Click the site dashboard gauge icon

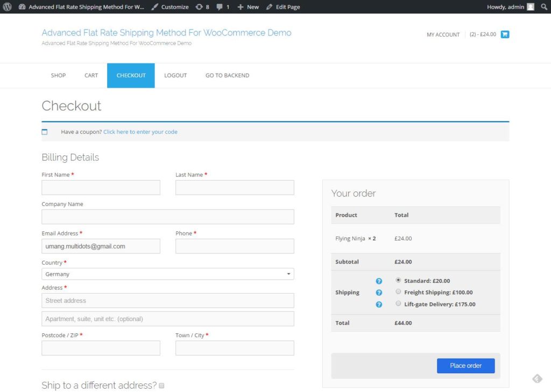point(22,6)
